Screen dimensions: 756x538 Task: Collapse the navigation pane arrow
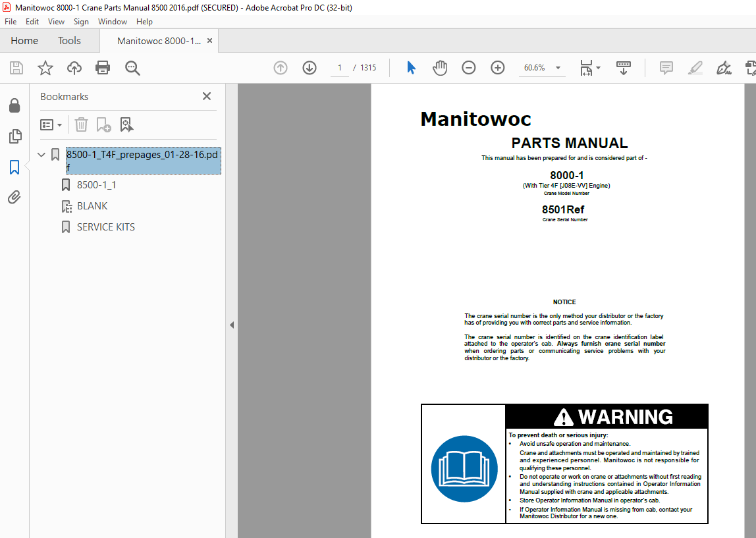(232, 325)
